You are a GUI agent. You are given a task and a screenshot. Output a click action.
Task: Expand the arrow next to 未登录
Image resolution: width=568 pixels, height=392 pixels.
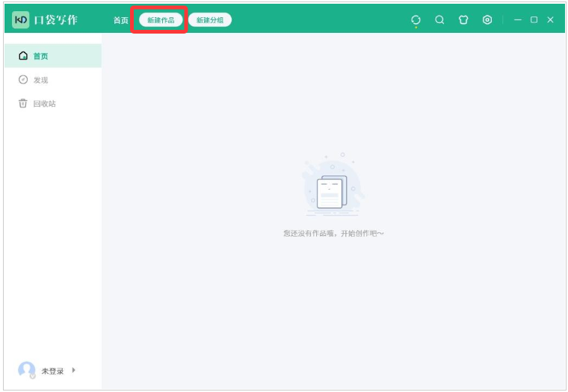[x=73, y=370]
